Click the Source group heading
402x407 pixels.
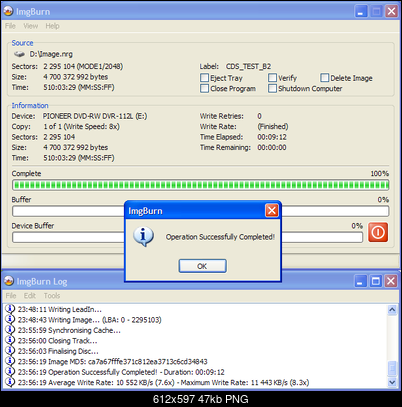[x=22, y=43]
